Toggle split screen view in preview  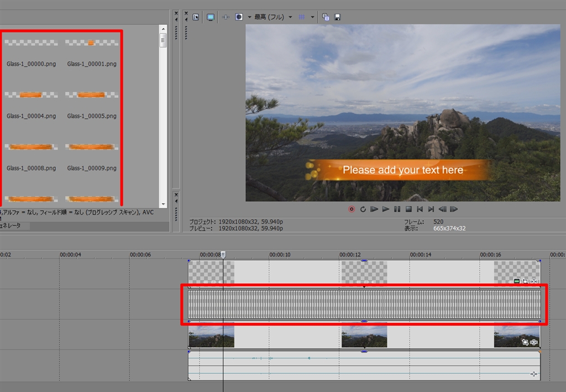click(x=239, y=17)
